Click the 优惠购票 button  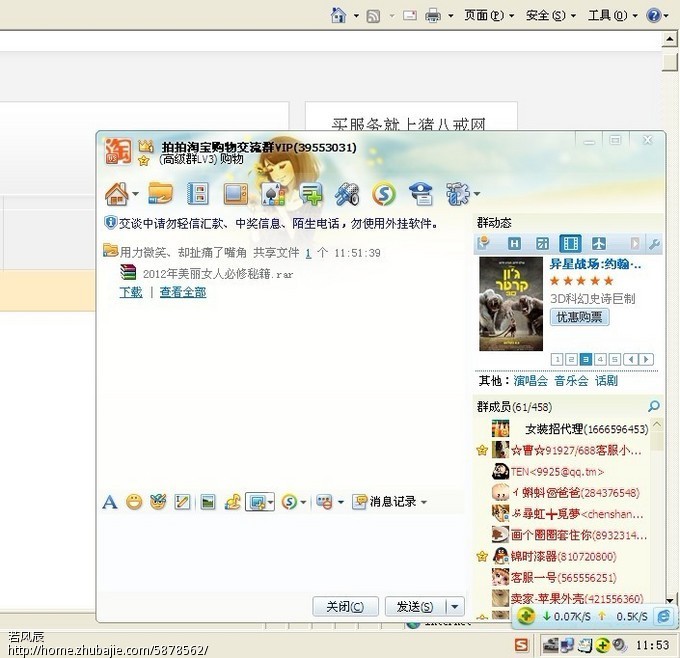tap(579, 317)
